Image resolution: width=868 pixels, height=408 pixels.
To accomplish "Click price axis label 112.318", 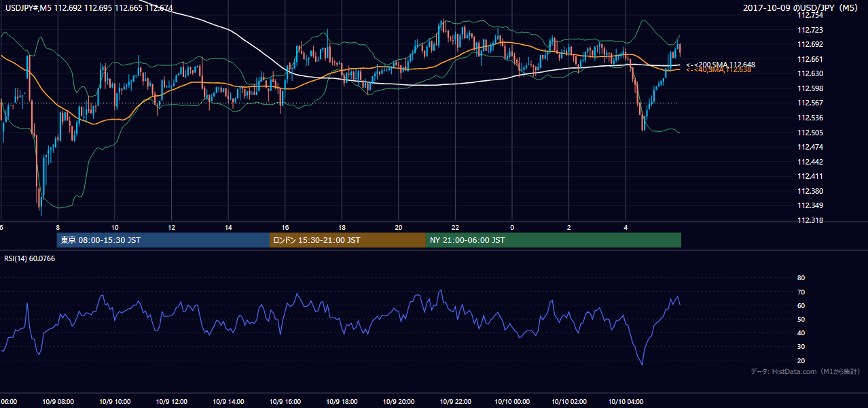I will click(810, 220).
